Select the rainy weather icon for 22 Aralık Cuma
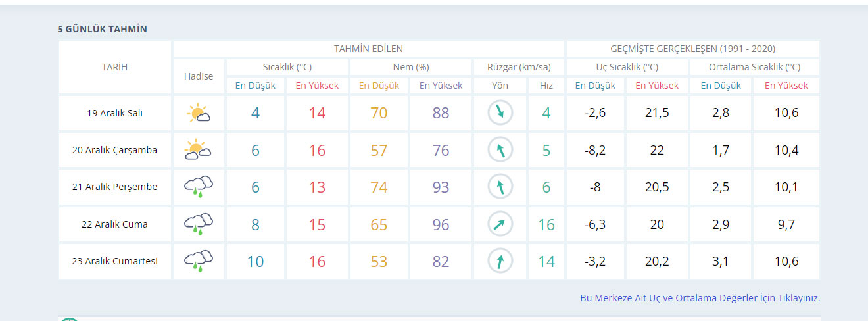This screenshot has width=868, height=321. (x=199, y=224)
